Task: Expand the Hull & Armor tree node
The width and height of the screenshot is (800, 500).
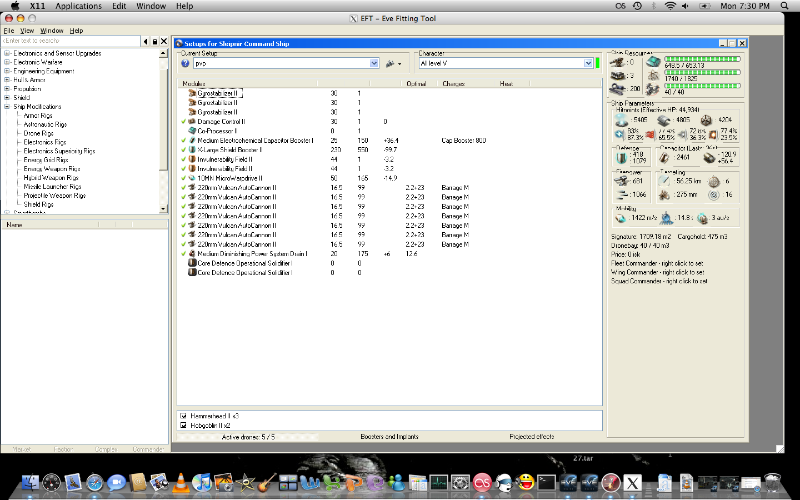Action: (x=7, y=80)
